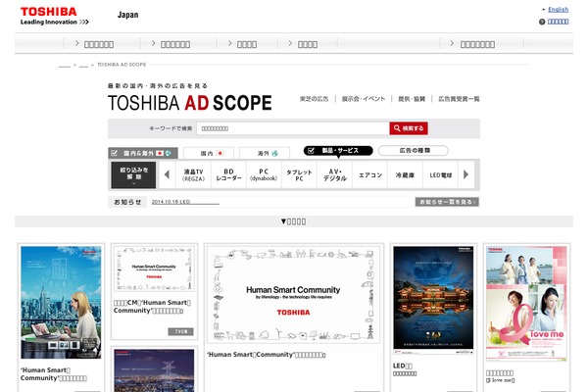Click the お知らせ一覧を見る button
Screen dimensions: 588x392
tap(447, 202)
